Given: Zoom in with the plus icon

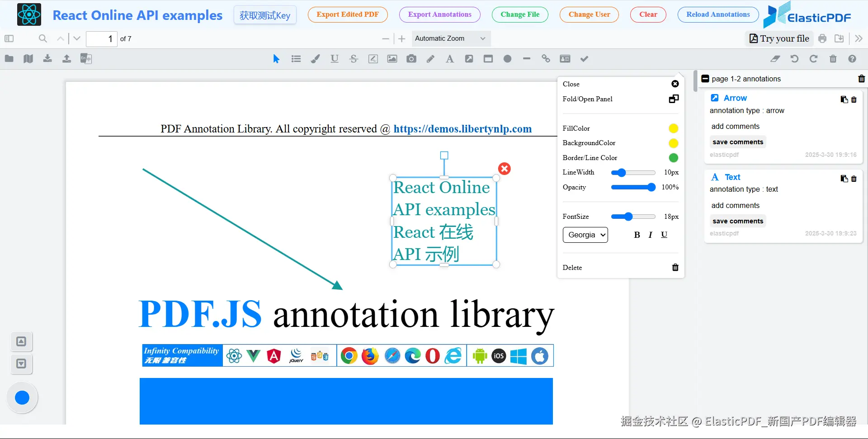Looking at the screenshot, I should [402, 39].
